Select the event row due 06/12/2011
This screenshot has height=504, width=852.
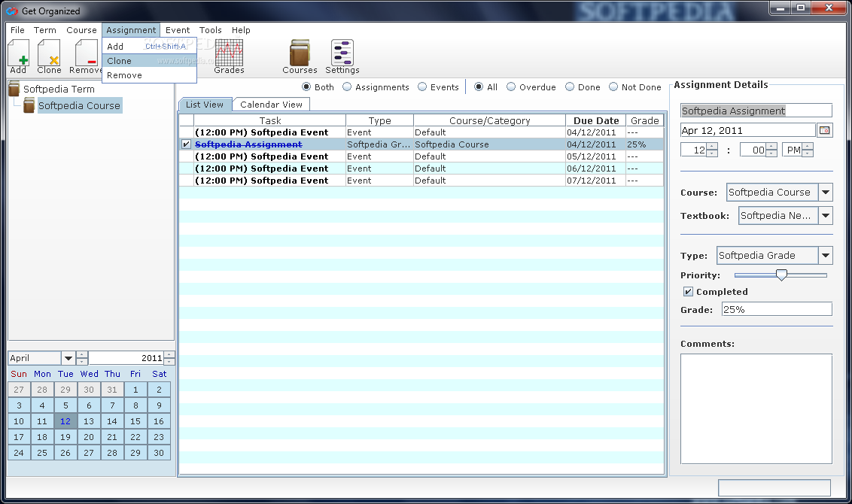click(x=421, y=169)
